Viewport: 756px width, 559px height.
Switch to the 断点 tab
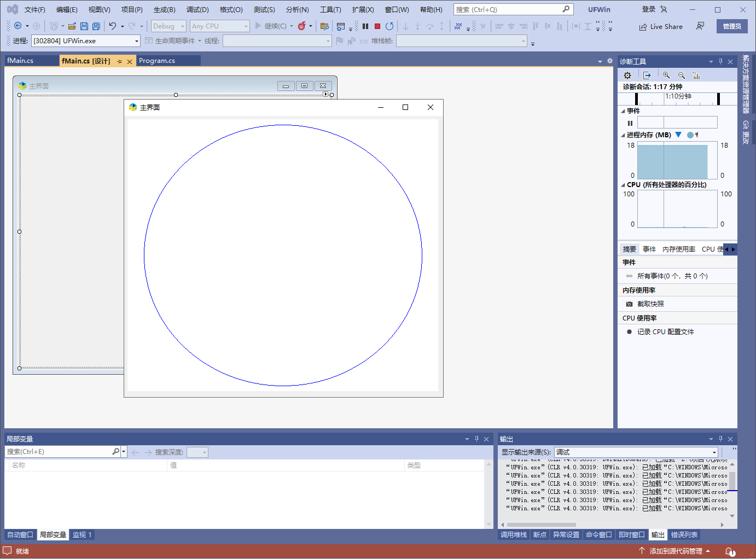[540, 535]
